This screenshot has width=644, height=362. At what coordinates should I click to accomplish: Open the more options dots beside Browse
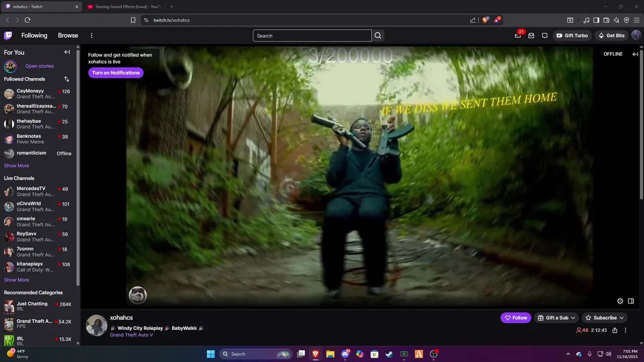(x=92, y=36)
